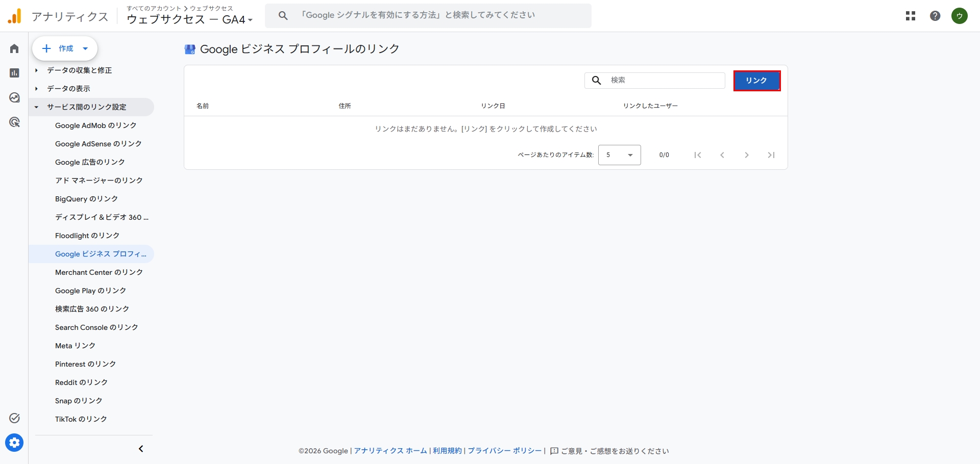Open Pinterest のリンク

click(86, 364)
